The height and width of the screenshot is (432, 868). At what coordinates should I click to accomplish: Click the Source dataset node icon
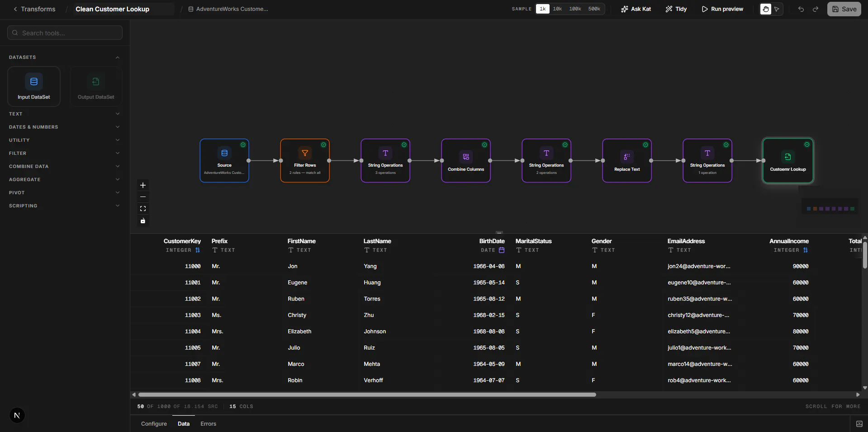pyautogui.click(x=224, y=153)
